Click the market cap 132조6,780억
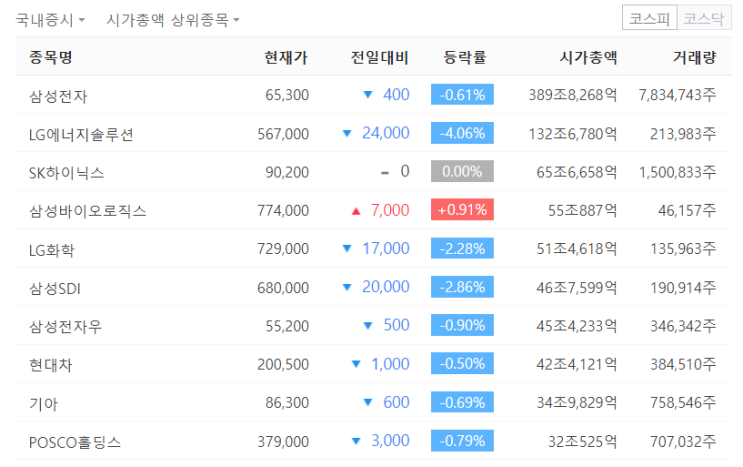Image resolution: width=743 pixels, height=467 pixels. click(573, 134)
